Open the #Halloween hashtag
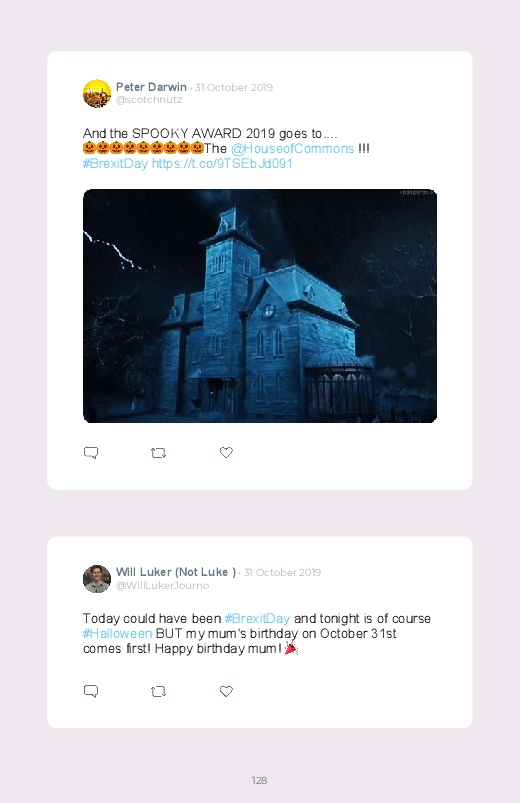This screenshot has width=520, height=803. pos(117,633)
